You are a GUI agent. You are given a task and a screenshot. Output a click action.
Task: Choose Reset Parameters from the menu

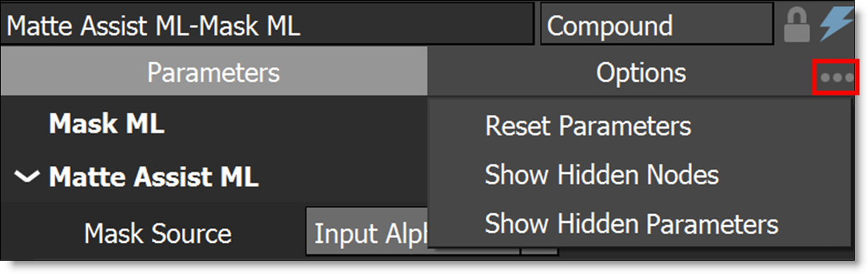[588, 127]
